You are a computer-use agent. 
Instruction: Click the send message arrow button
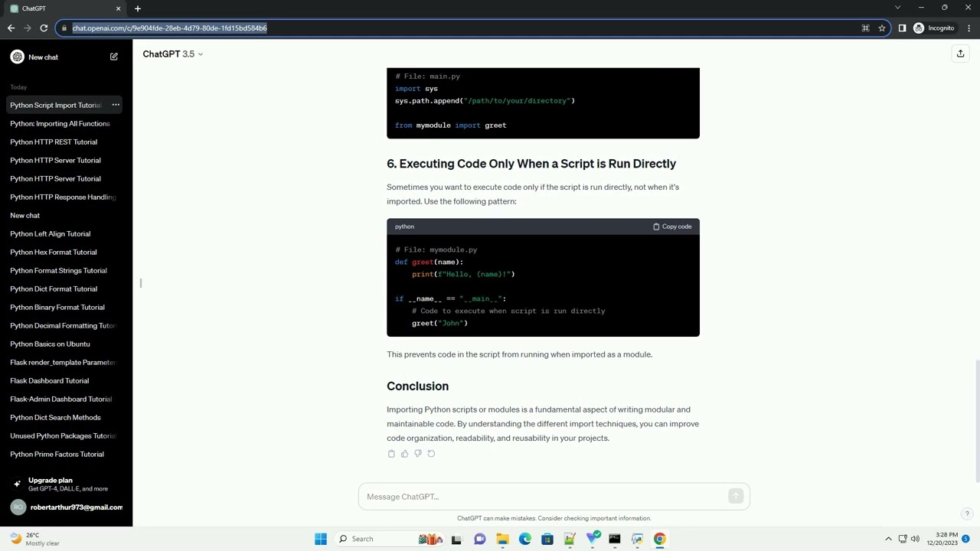point(736,497)
